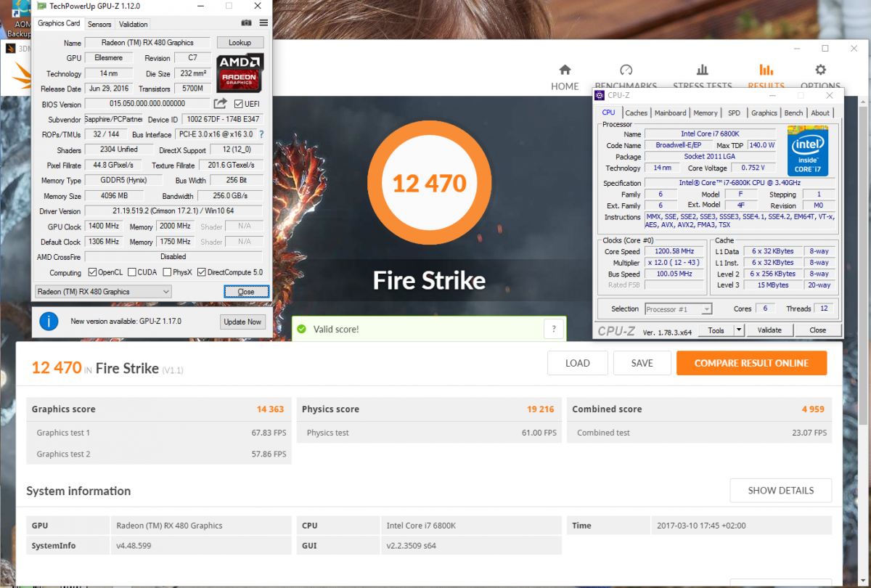Click the Close button in GPU-Z

[246, 292]
